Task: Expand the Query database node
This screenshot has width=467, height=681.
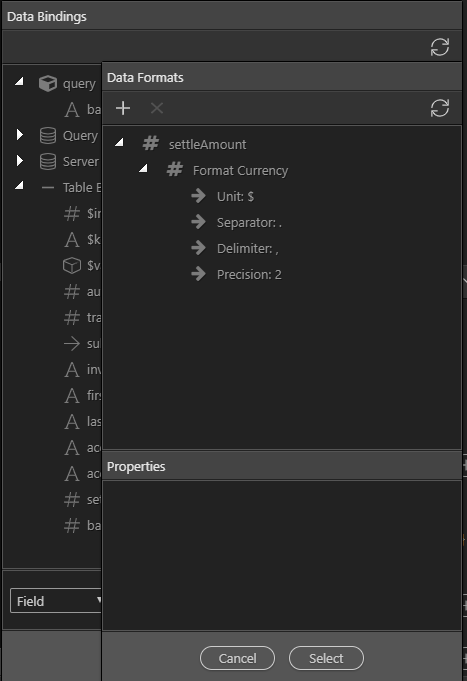Action: pyautogui.click(x=19, y=135)
